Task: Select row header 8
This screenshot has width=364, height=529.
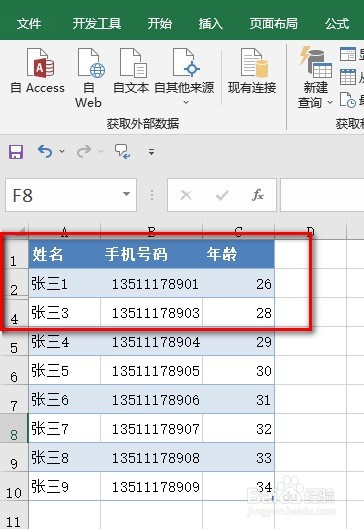Action: coord(14,428)
